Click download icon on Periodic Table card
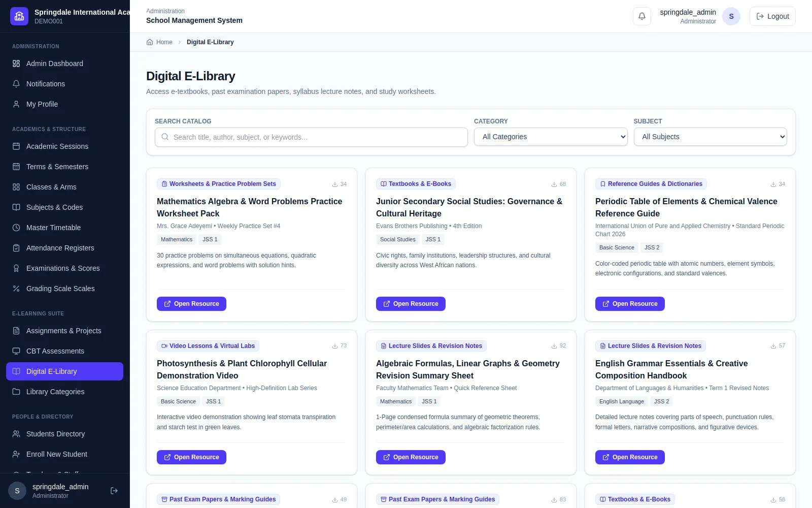The width and height of the screenshot is (812, 508). click(773, 184)
